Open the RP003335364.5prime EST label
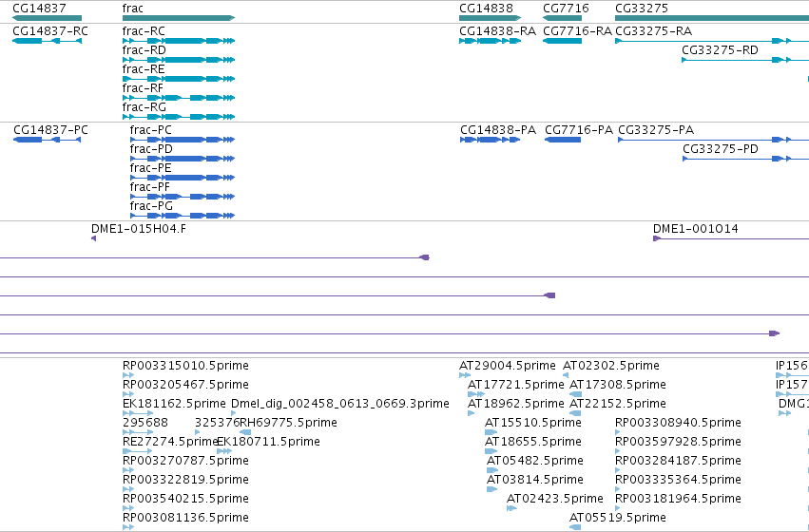809x532 pixels. coord(678,480)
